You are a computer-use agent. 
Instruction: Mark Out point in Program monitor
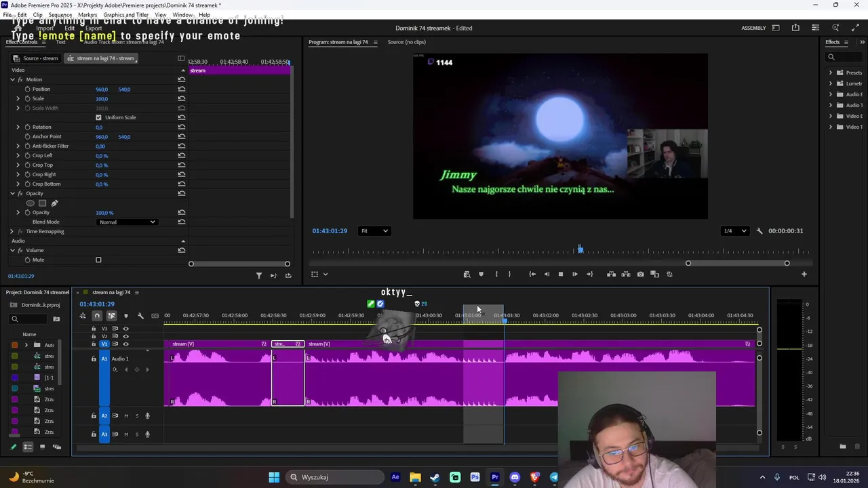pos(510,274)
